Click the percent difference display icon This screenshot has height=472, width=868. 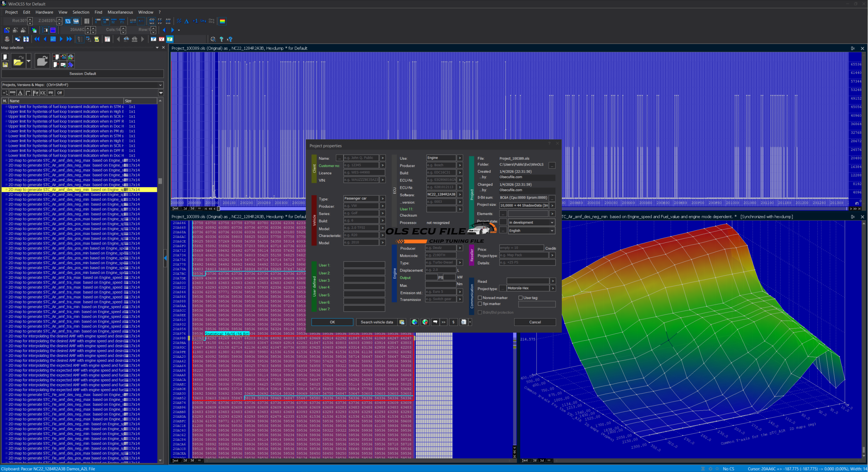click(179, 21)
